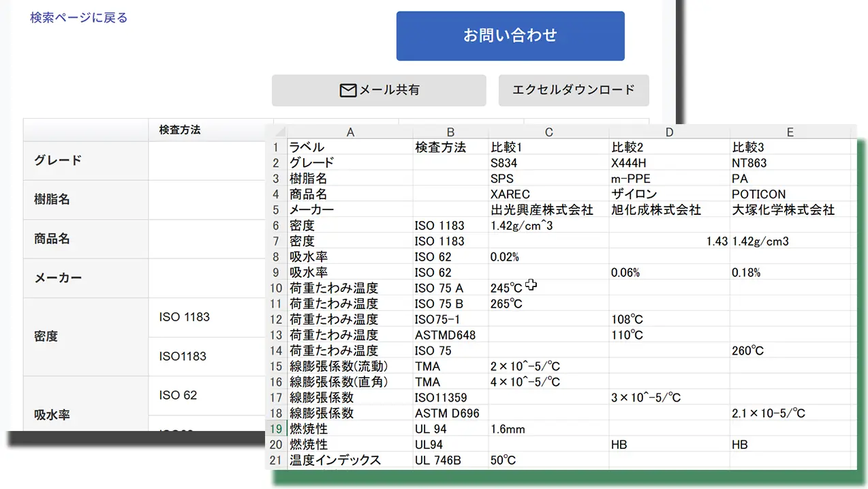The width and height of the screenshot is (868, 489).
Task: Click cell 比較3 in spreadsheet header row
Action: click(790, 147)
